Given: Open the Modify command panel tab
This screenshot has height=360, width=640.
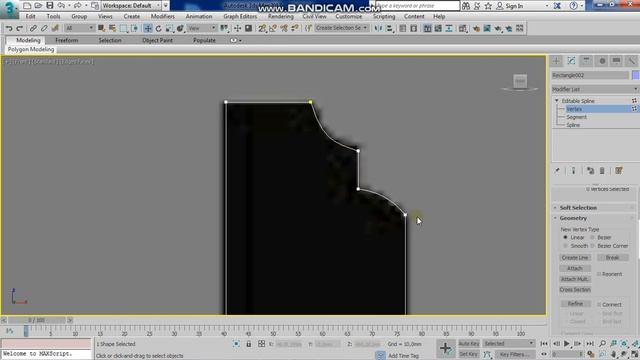Looking at the screenshot, I should 571,61.
